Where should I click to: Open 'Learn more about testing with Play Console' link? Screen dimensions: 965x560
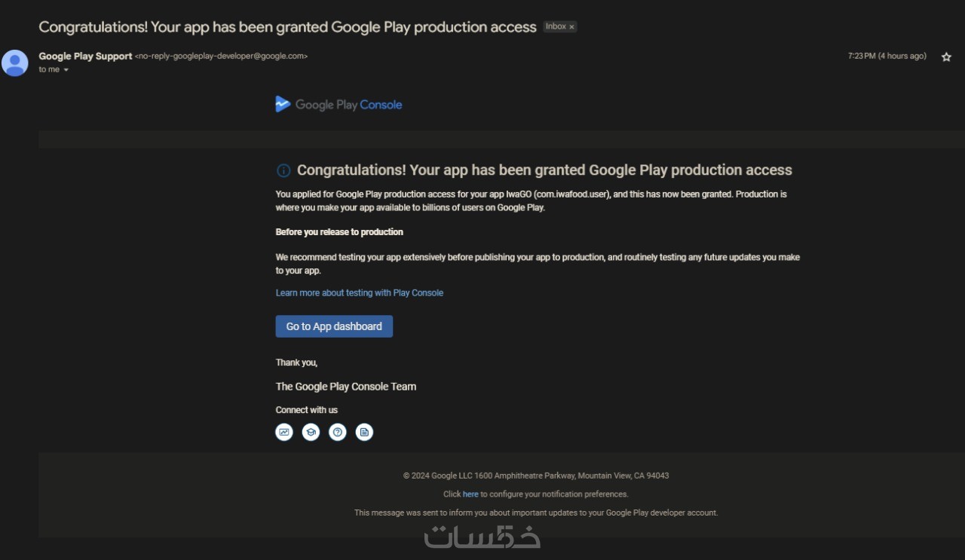click(x=360, y=292)
